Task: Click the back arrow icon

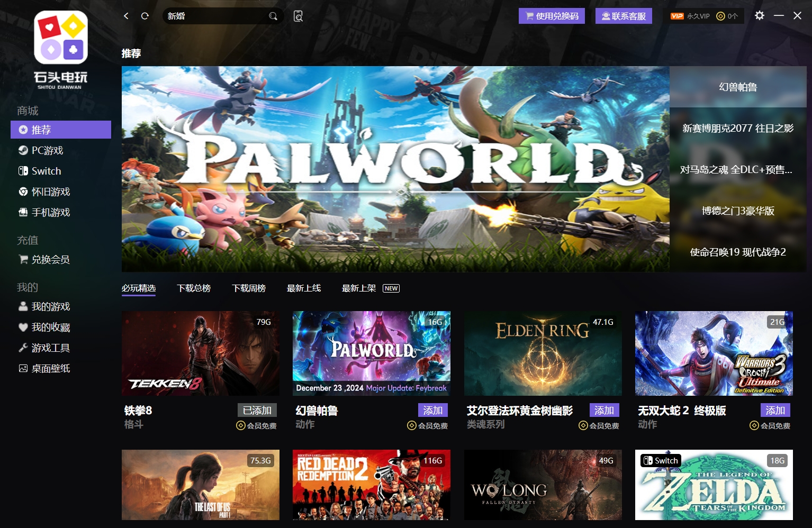Action: click(x=126, y=16)
